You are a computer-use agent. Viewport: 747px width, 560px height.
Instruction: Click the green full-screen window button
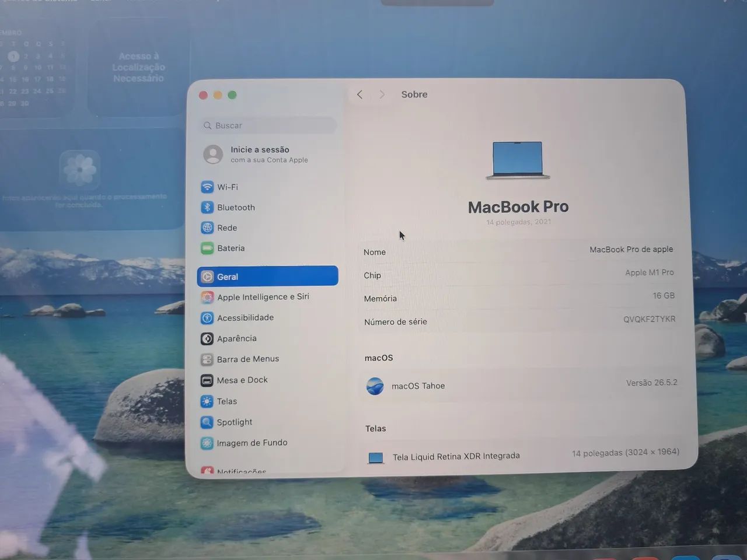click(232, 95)
